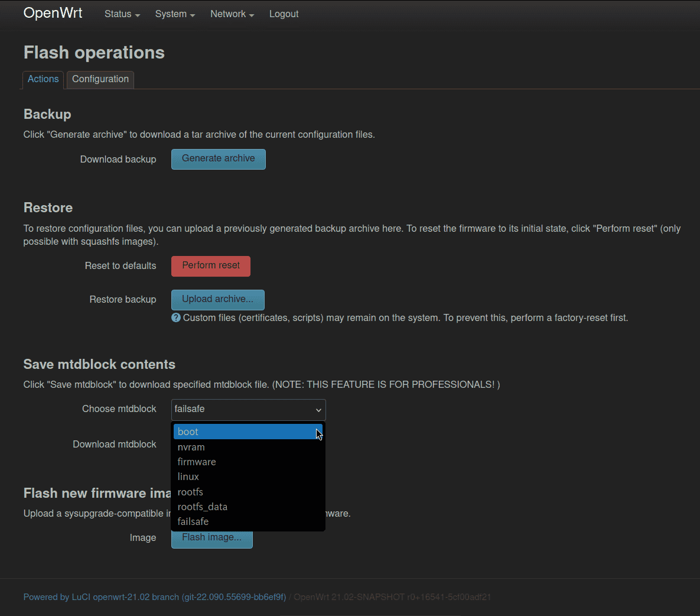Click the Save mtdblock contents heading
Image resolution: width=700 pixels, height=616 pixels.
(99, 364)
